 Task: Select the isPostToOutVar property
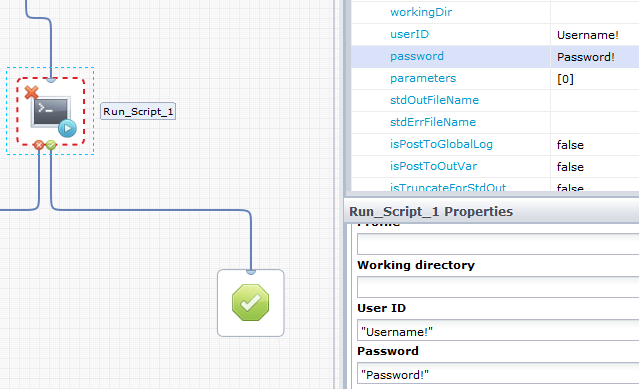click(433, 166)
